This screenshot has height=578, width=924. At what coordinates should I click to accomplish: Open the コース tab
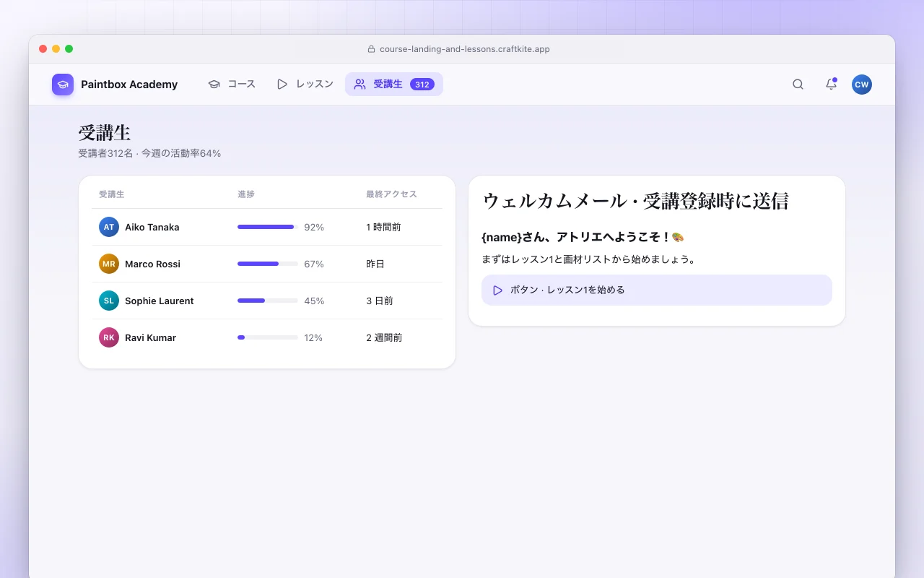point(232,84)
